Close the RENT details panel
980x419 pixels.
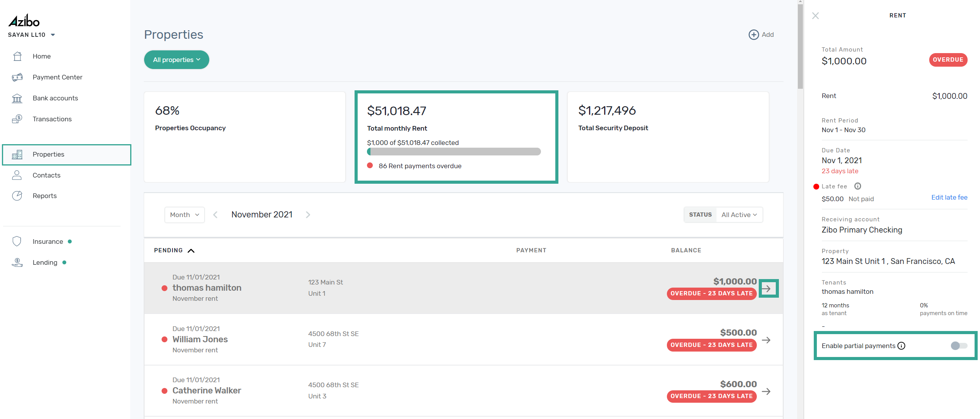pyautogui.click(x=816, y=16)
